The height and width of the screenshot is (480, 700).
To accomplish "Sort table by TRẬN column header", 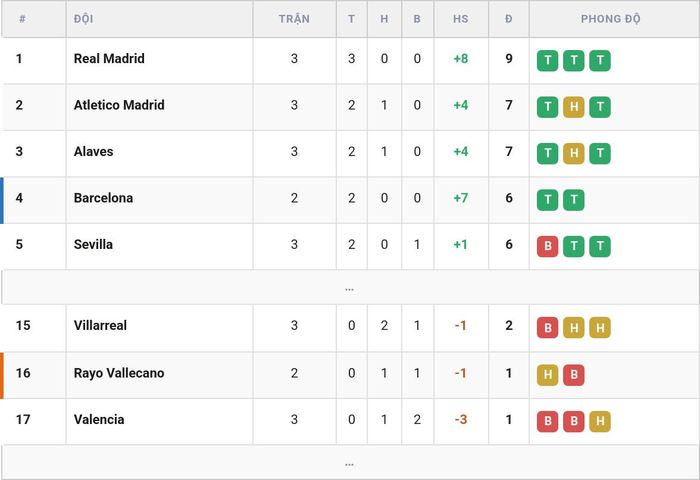I will point(294,19).
